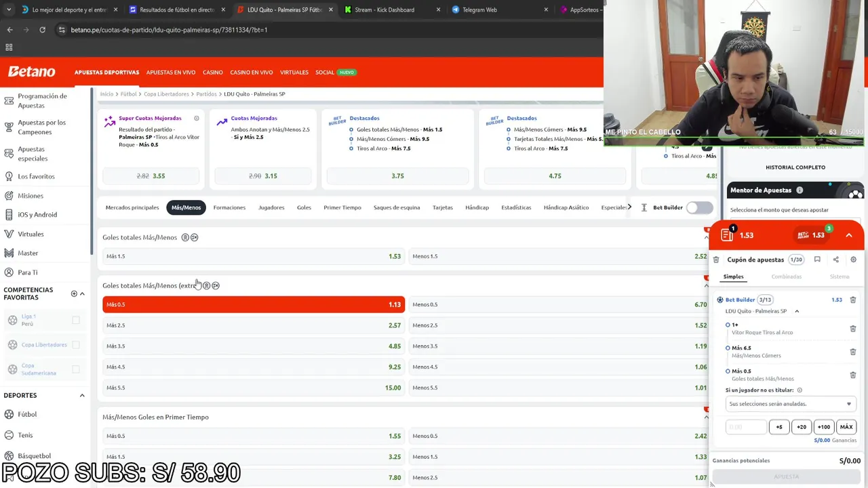Viewport: 868px width, 488px height.
Task: Select Menos 0.5 odds 6.70
Action: [560, 304]
